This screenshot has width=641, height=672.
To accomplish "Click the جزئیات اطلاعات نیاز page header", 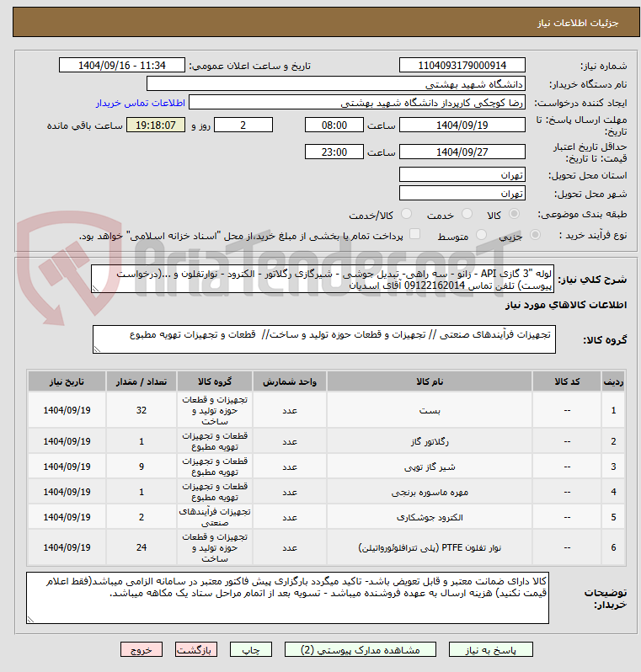I will pyautogui.click(x=578, y=23).
